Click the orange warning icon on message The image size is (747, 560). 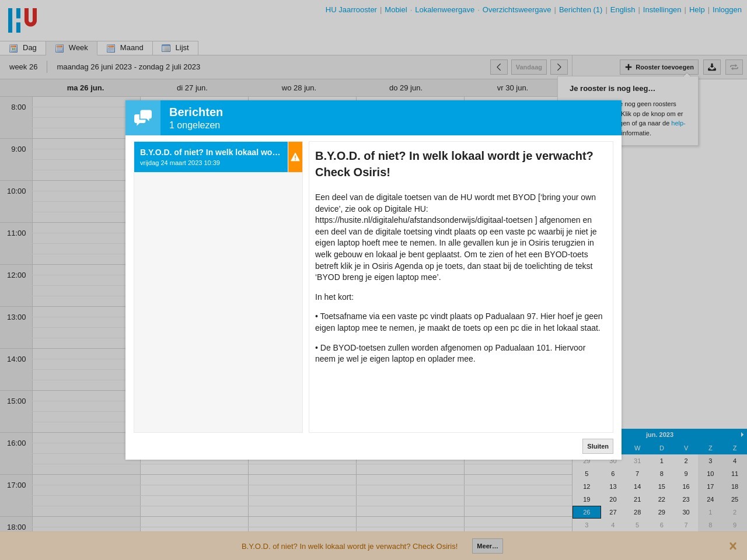[295, 157]
